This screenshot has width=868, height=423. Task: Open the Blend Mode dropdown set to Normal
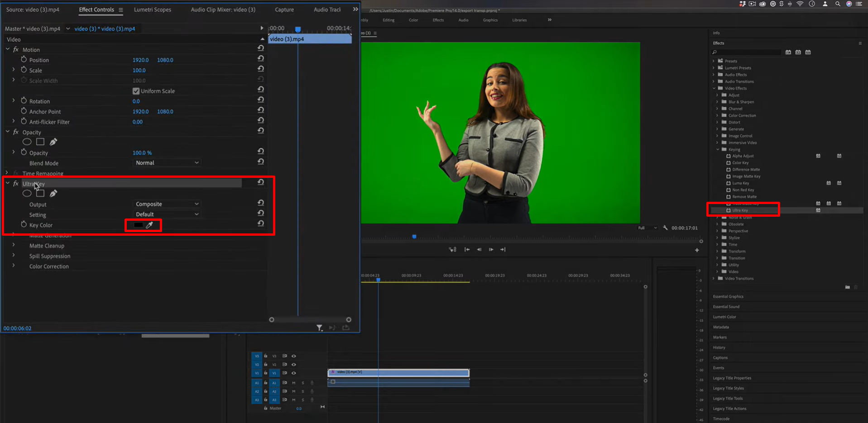[x=166, y=162]
